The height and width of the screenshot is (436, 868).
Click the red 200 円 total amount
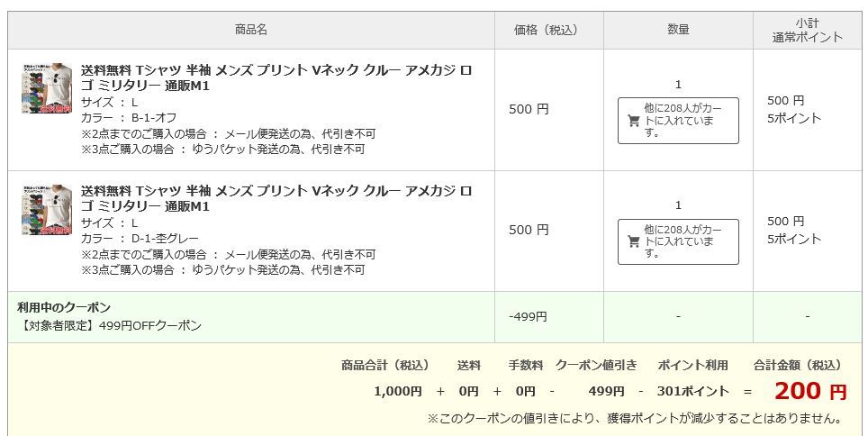coord(810,391)
